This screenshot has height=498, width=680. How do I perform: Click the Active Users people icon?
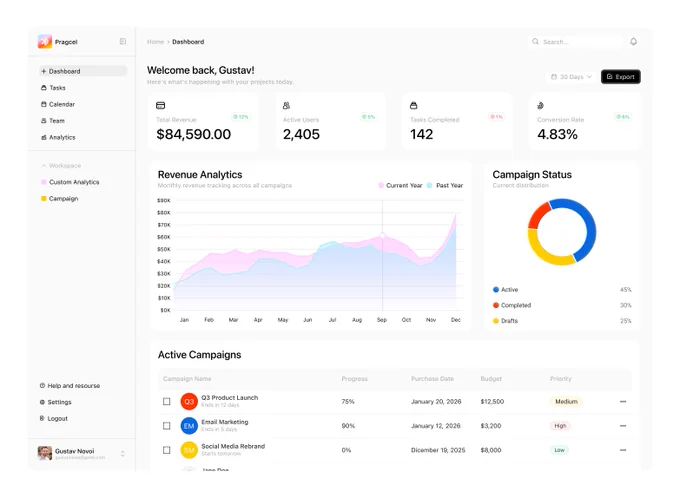pos(287,105)
